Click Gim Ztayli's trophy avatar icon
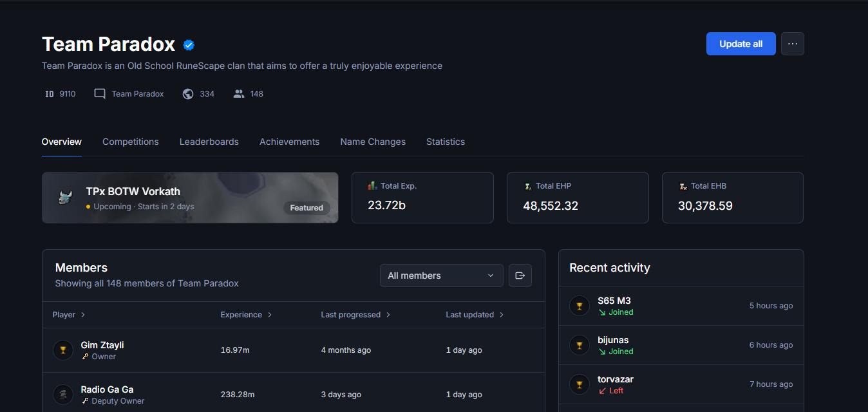This screenshot has height=412, width=868. 63,350
